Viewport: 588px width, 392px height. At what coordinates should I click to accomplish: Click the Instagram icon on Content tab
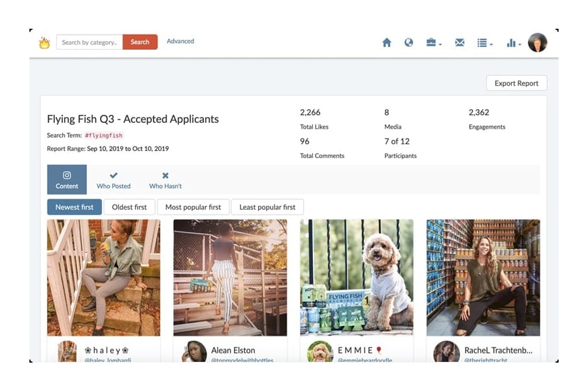point(67,175)
